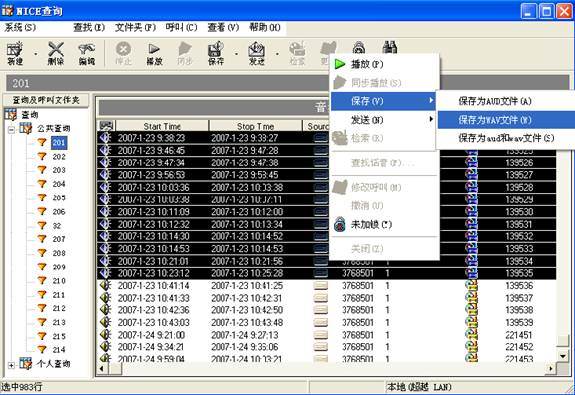Choose 保存为WAV文件(W) from the submenu
This screenshot has width=575, height=395.
[x=506, y=120]
